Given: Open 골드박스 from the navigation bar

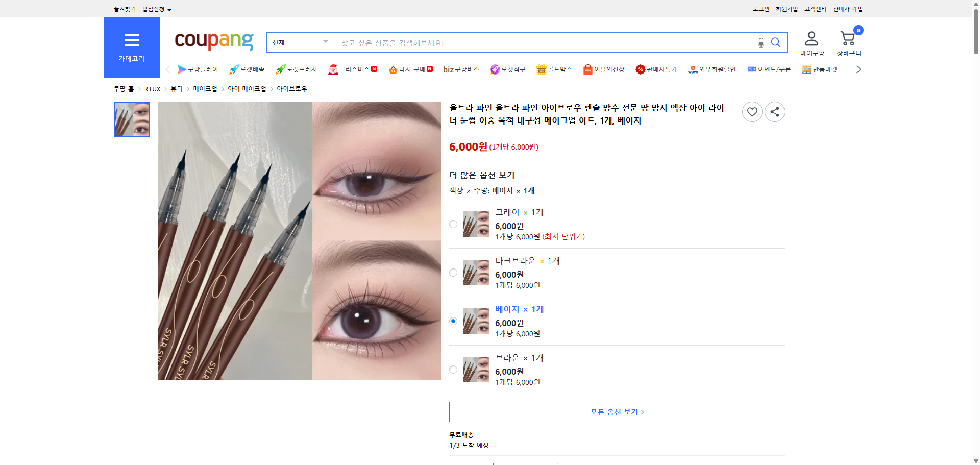Looking at the screenshot, I should click(554, 69).
